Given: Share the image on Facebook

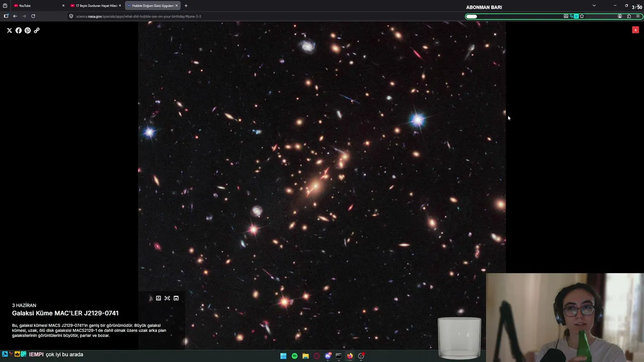Looking at the screenshot, I should 19,30.
